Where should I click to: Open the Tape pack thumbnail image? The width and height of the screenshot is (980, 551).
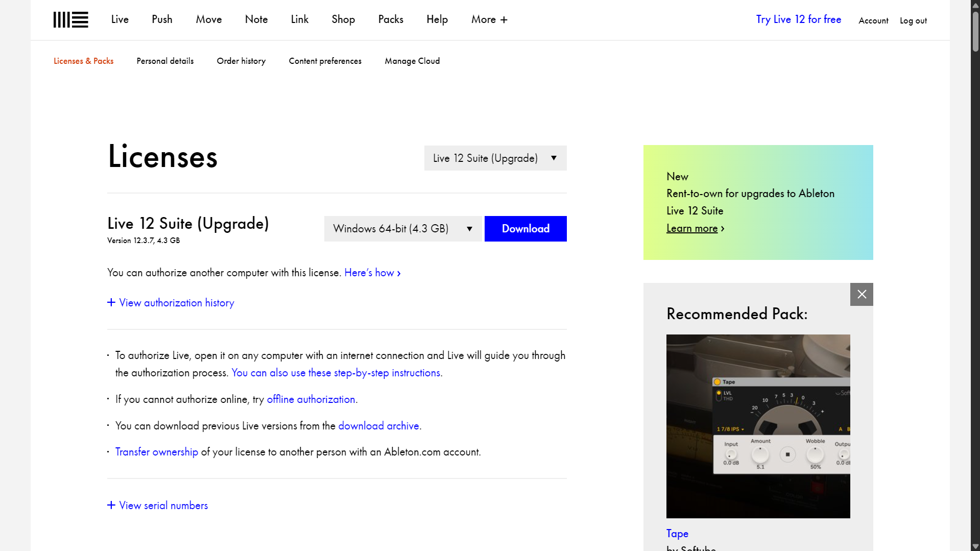758,426
